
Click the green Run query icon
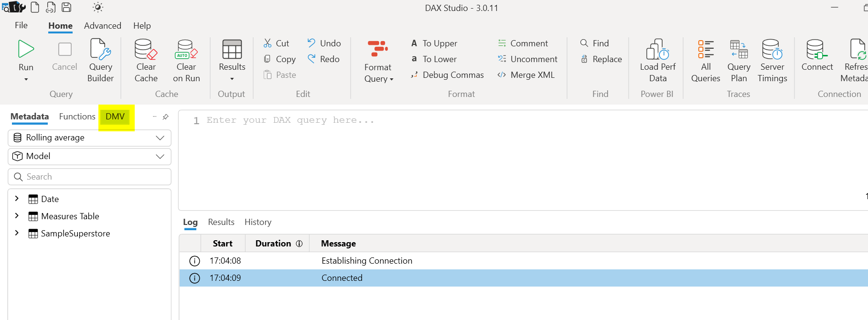tap(26, 49)
